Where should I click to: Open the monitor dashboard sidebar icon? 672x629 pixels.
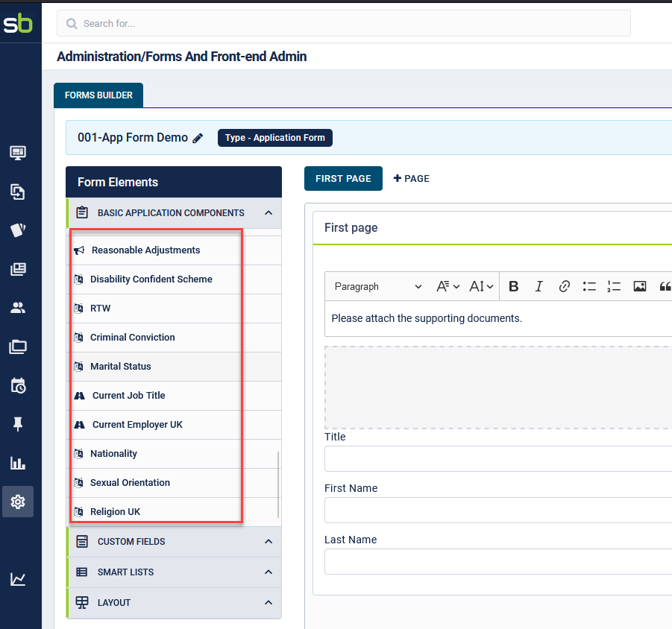coord(18,153)
